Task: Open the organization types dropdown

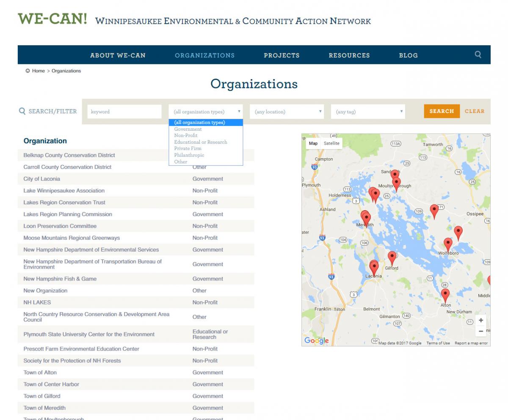Action: (x=206, y=112)
